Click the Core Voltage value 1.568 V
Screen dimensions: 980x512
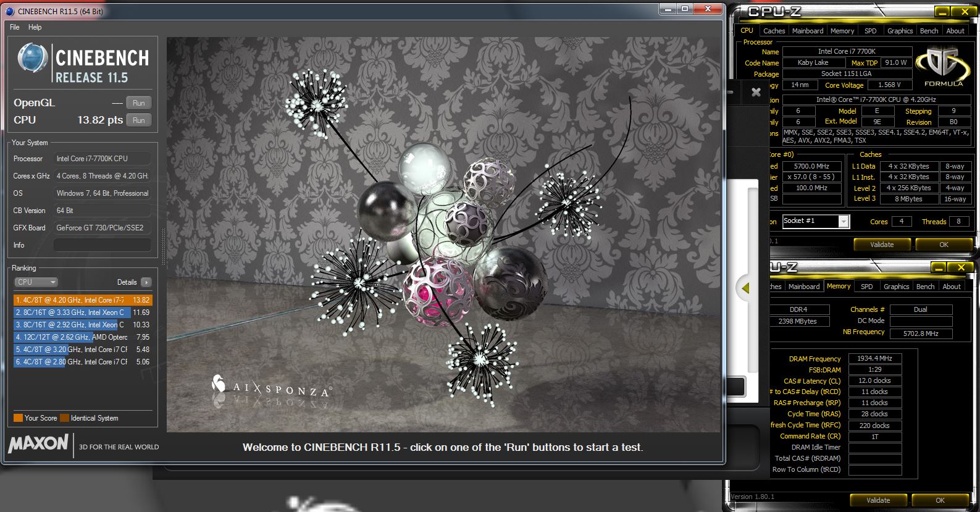click(x=889, y=85)
